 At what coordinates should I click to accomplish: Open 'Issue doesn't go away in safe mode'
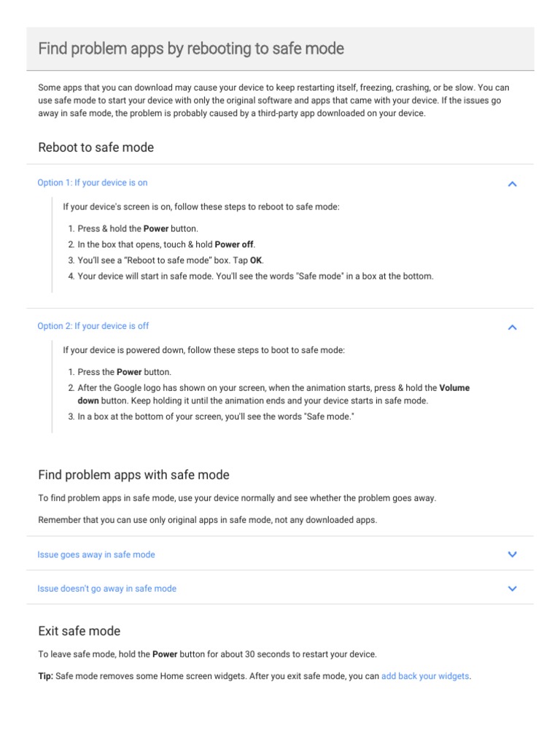click(x=107, y=589)
